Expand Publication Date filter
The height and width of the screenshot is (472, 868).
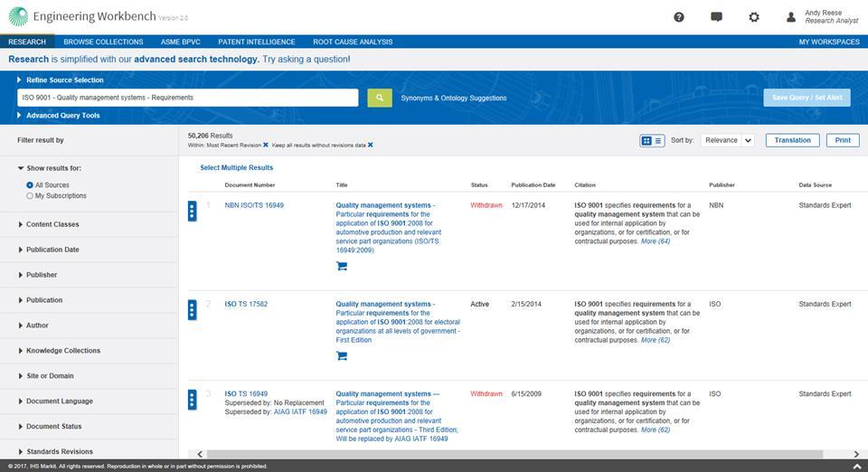point(49,250)
